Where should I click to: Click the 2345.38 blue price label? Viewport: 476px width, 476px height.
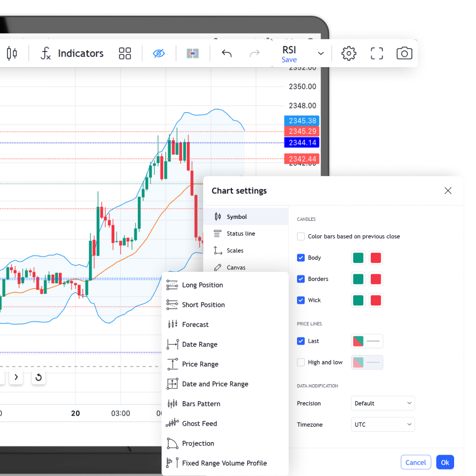point(302,120)
